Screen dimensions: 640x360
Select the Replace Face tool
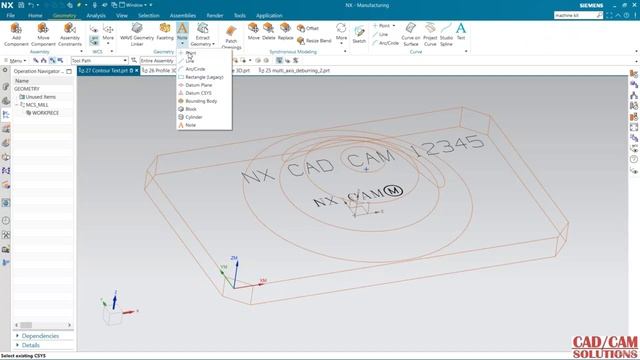coord(285,31)
